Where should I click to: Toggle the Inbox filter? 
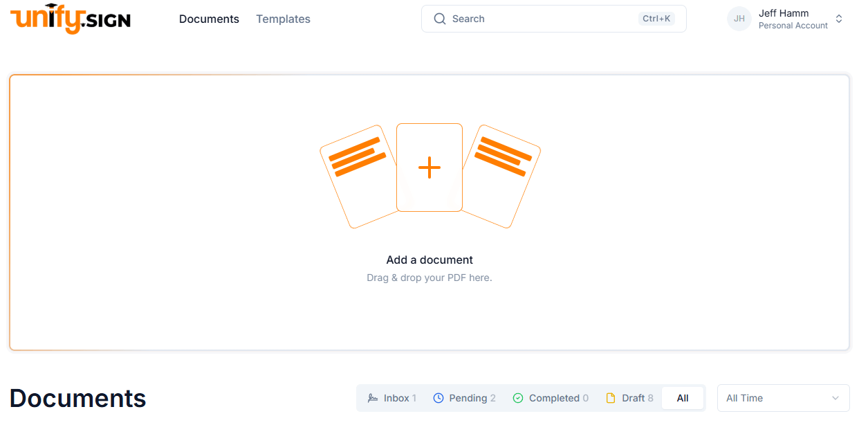(x=391, y=397)
